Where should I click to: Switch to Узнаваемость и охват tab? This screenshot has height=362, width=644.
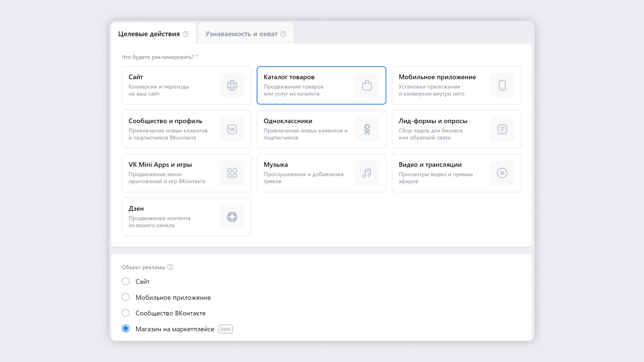pos(246,34)
